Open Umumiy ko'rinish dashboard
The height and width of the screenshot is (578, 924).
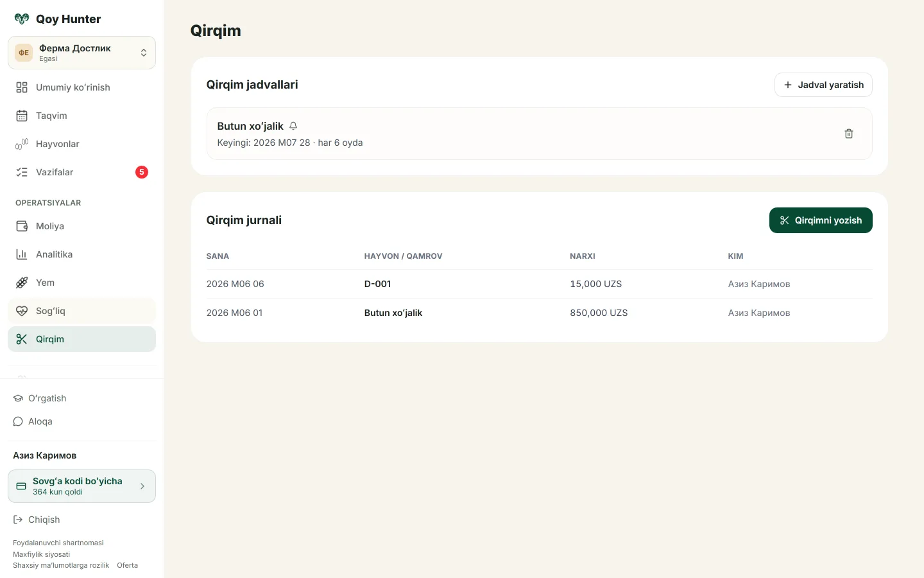81,87
